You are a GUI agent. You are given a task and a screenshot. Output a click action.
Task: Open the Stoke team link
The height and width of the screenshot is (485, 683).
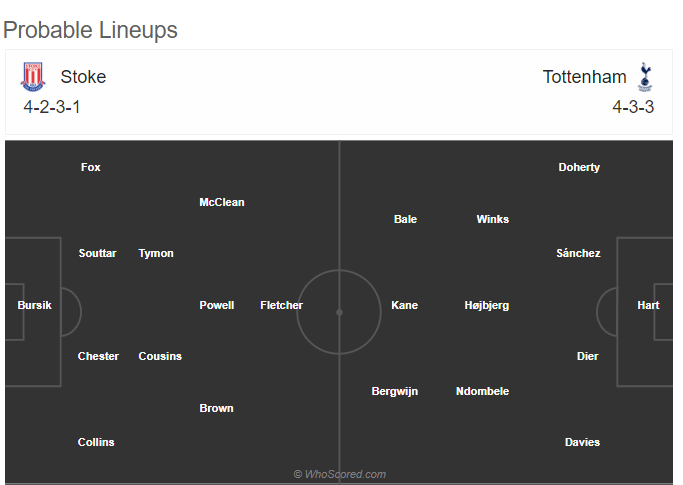pos(83,77)
